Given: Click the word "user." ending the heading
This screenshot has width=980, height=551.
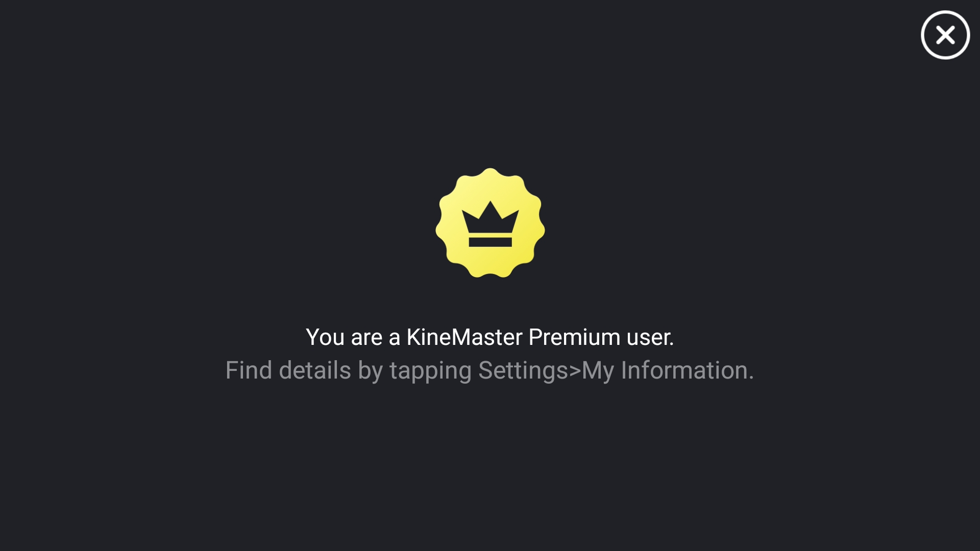Looking at the screenshot, I should (650, 337).
